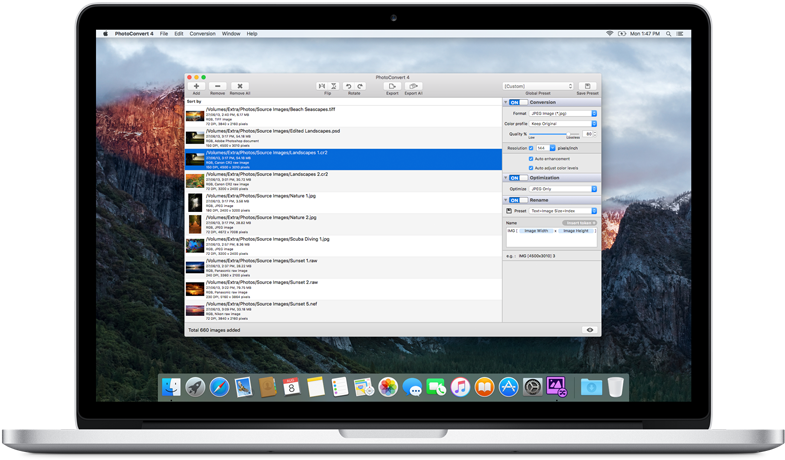The image size is (785, 460).
Task: Open Messages from the Dock
Action: [x=412, y=387]
